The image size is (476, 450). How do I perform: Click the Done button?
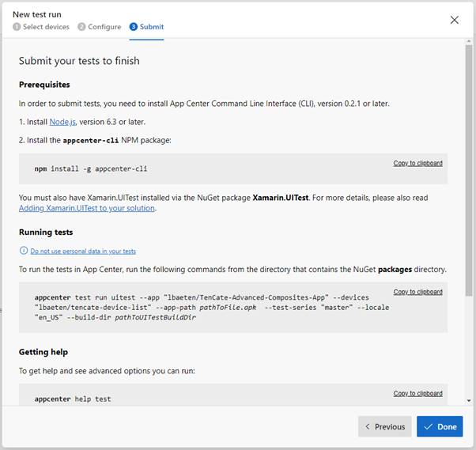tap(440, 426)
